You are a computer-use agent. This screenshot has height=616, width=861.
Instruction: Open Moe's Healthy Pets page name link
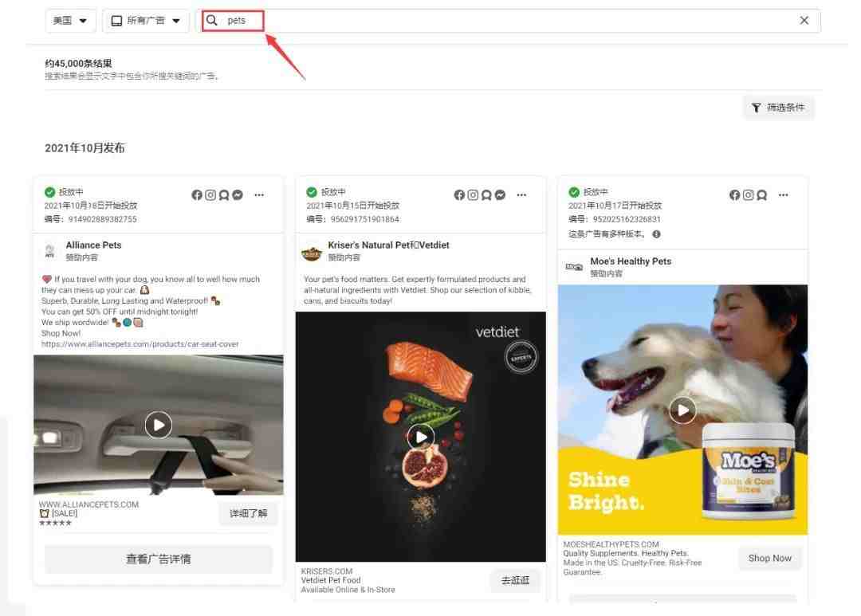(631, 261)
